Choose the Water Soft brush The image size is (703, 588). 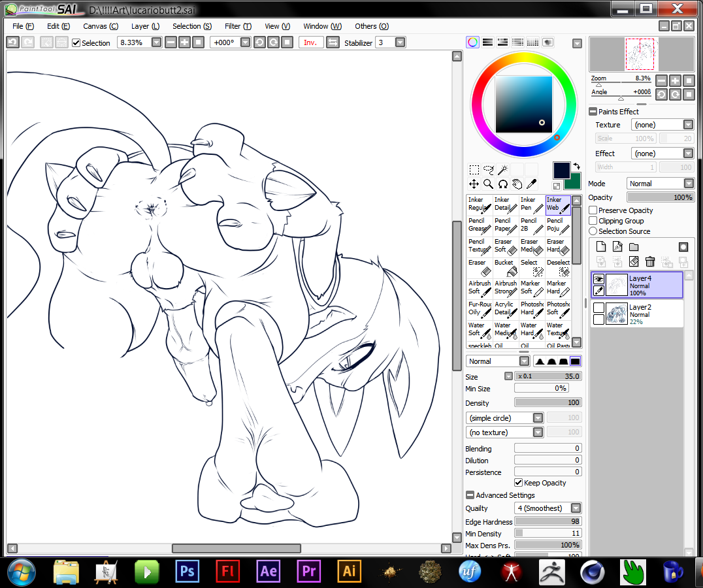point(480,331)
